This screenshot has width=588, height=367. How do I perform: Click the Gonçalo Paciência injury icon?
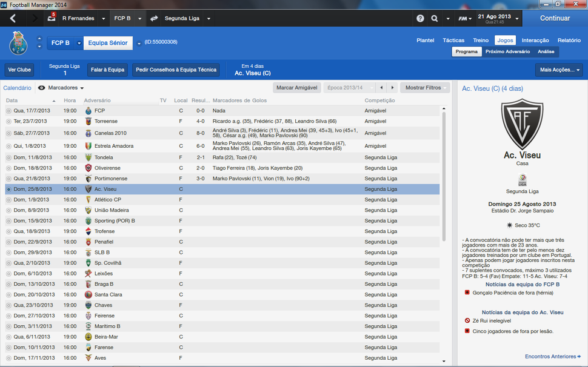tap(467, 293)
